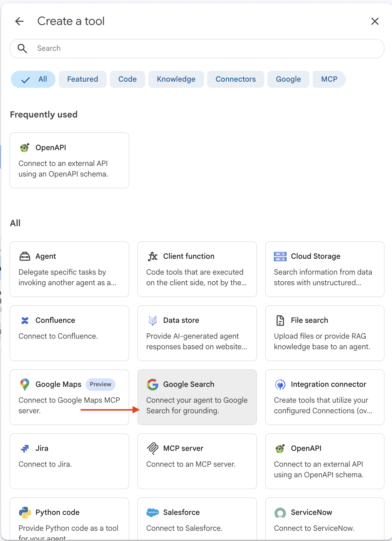The height and width of the screenshot is (541, 392).
Task: Click 'Create tools that utilize your' description
Action: coord(321,400)
